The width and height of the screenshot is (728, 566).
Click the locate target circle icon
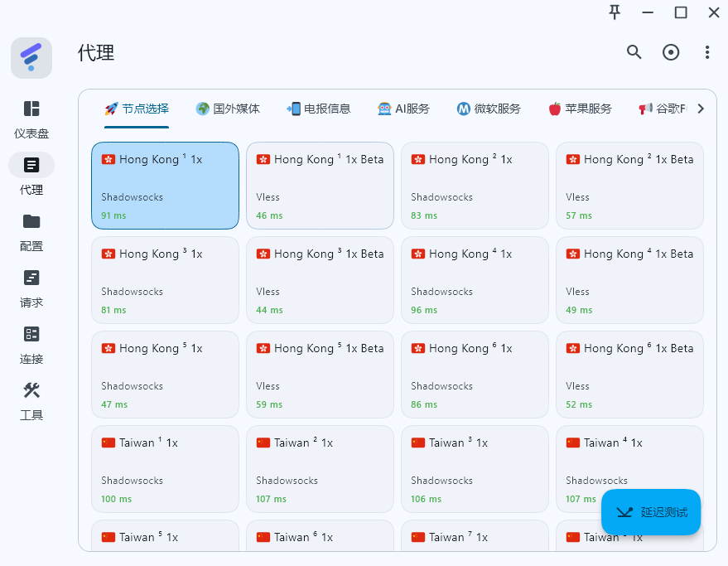[x=670, y=52]
